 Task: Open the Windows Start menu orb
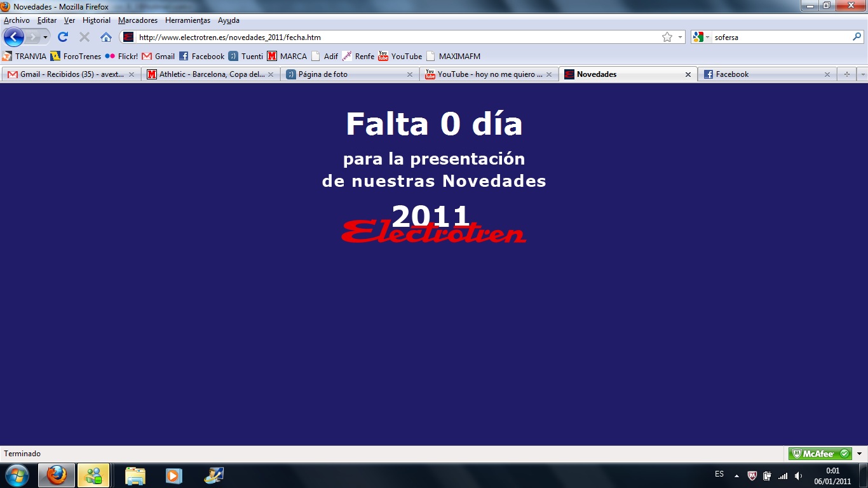17,475
